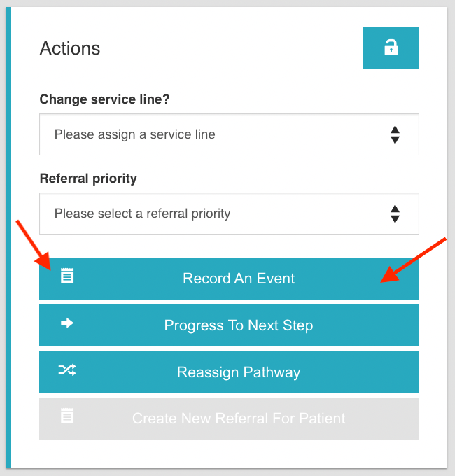Click the shuffle icon on Reassign Pathway
The height and width of the screenshot is (476, 455).
(67, 370)
